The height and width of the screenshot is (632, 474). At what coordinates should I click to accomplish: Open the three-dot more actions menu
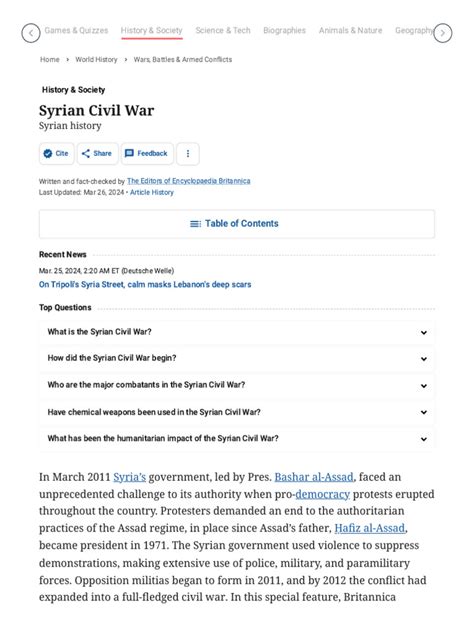[x=188, y=154]
